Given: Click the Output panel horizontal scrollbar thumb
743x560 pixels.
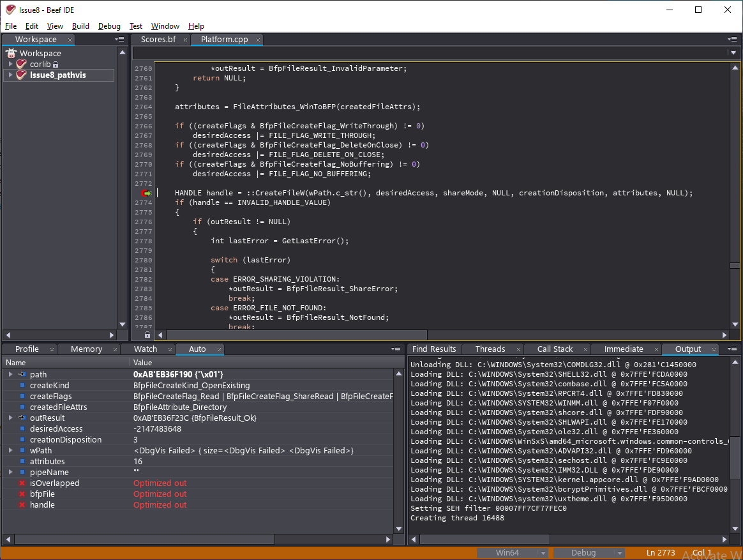Looking at the screenshot, I should point(484,539).
